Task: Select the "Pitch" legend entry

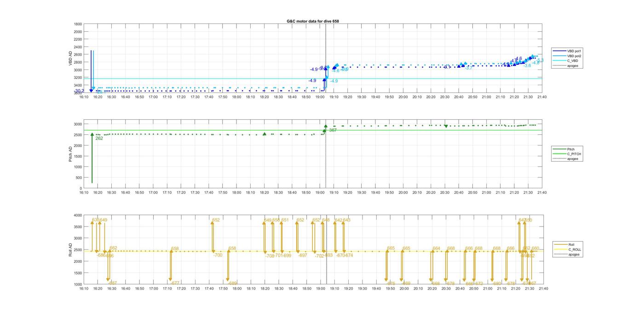Action: [x=571, y=149]
